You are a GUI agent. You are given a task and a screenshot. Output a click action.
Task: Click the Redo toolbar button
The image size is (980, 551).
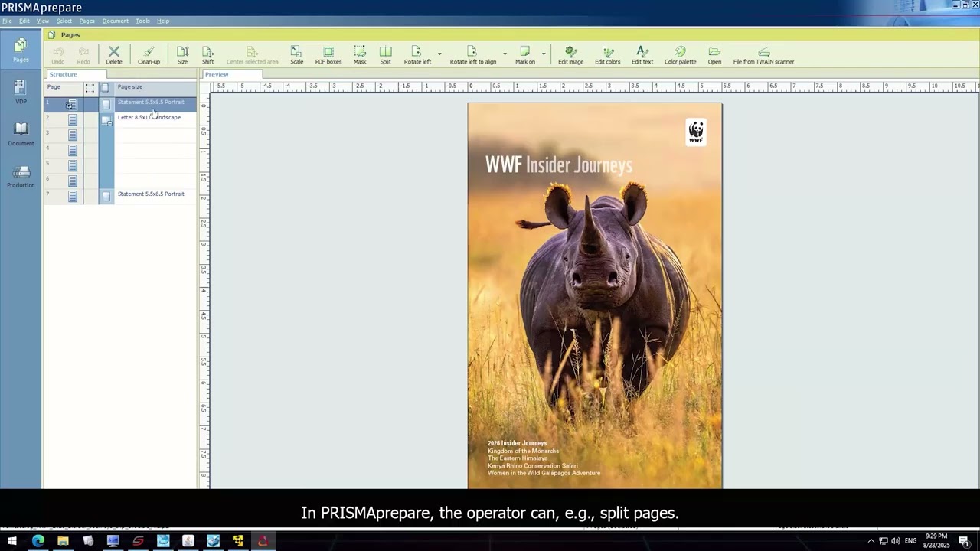[83, 55]
